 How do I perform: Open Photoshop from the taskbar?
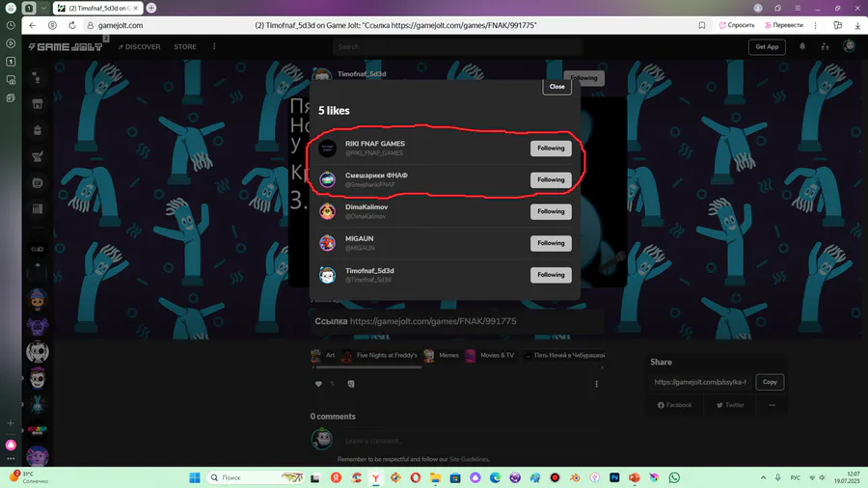tap(614, 477)
